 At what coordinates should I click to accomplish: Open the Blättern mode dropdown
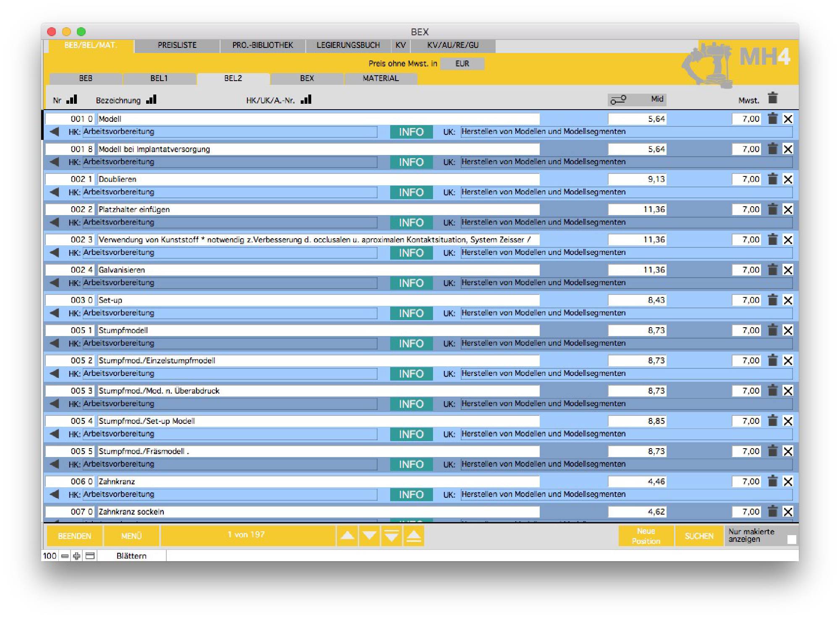click(131, 556)
